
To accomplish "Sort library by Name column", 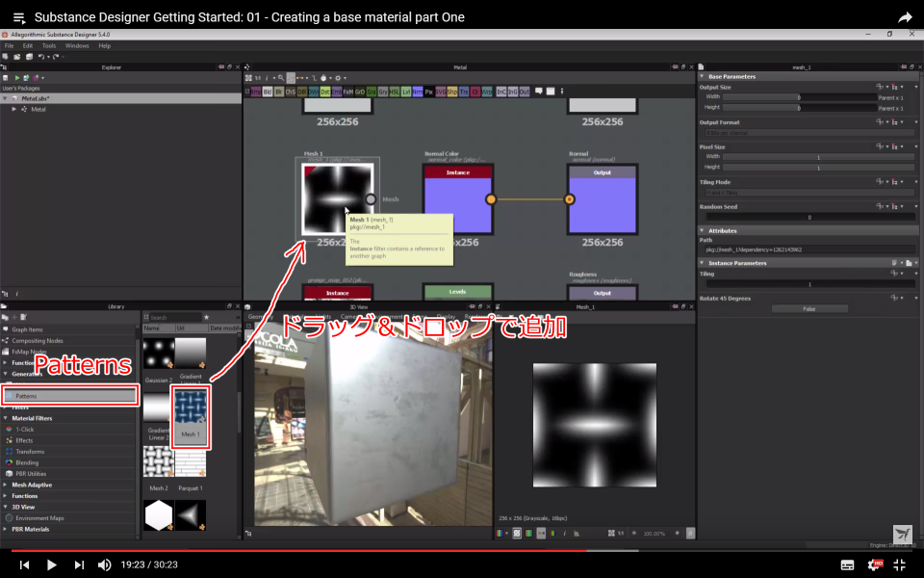I will coord(159,328).
